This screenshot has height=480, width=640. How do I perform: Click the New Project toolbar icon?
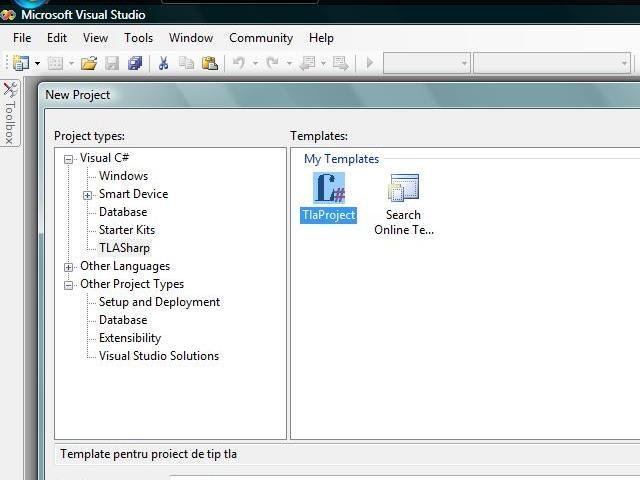21,63
